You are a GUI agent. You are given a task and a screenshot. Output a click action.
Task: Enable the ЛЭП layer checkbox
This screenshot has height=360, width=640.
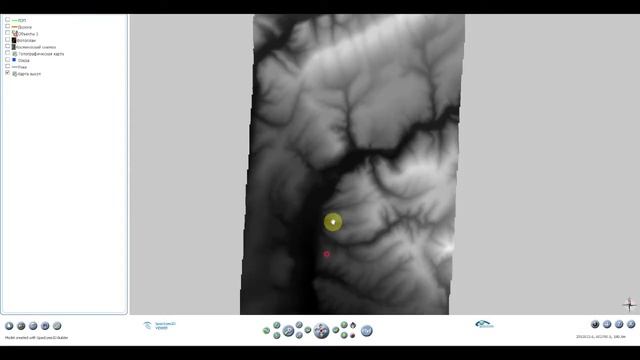coord(7,20)
